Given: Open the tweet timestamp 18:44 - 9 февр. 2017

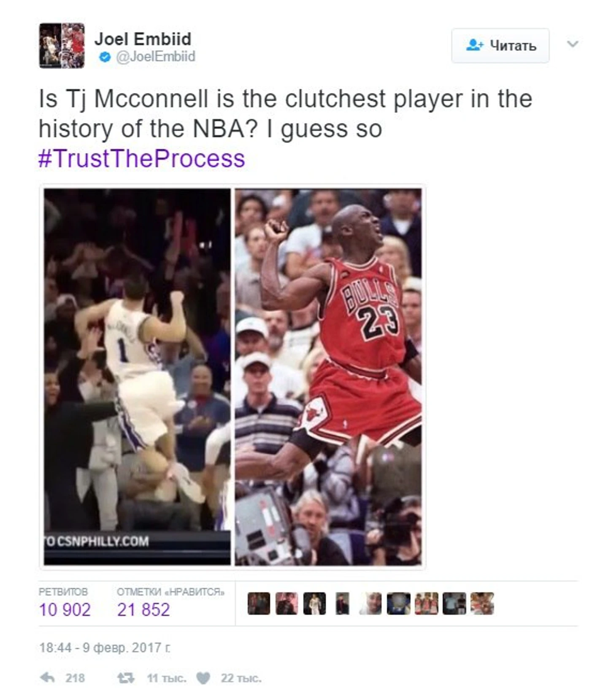Looking at the screenshot, I should click(105, 648).
